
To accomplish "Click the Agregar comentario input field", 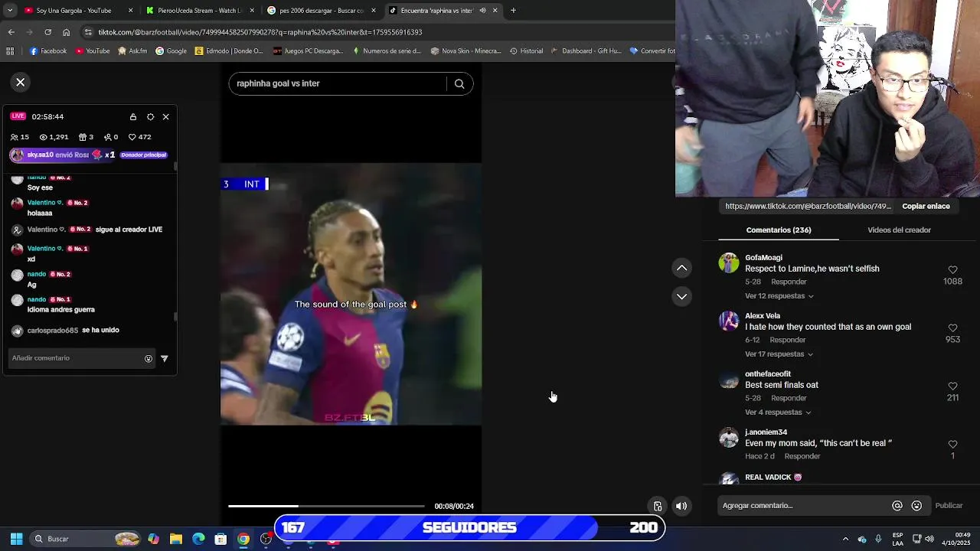I will click(804, 506).
